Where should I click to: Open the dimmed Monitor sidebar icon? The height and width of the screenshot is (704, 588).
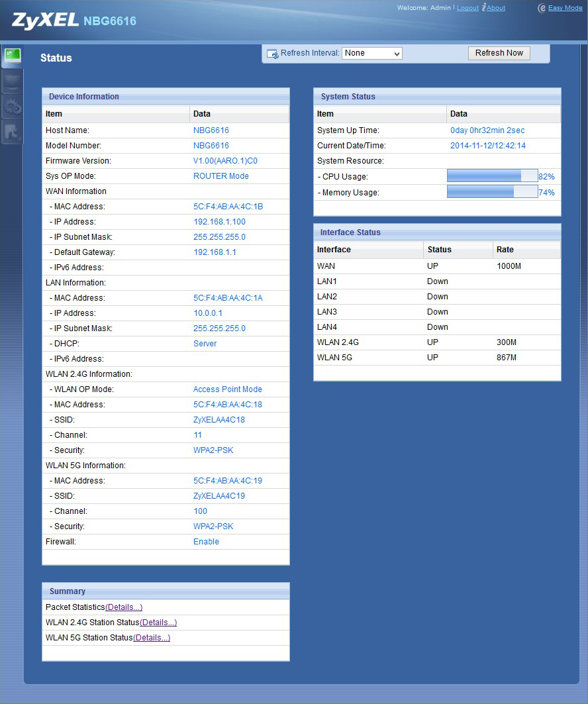tap(12, 82)
